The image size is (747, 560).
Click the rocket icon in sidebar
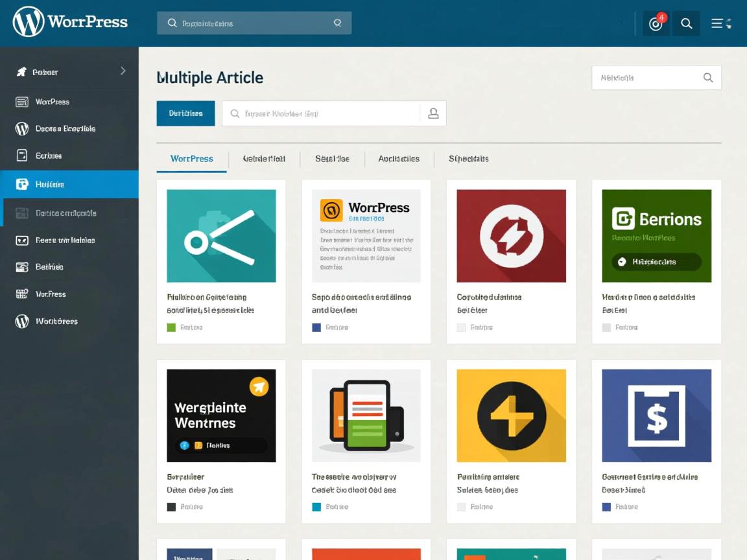point(21,72)
